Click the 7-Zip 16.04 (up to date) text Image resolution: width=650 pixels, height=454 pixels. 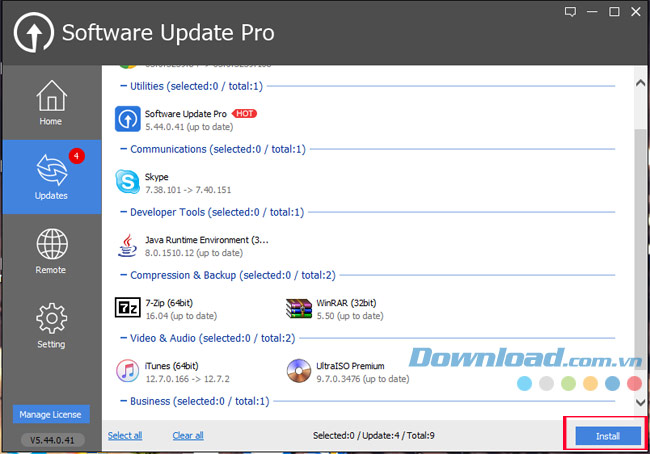click(181, 316)
